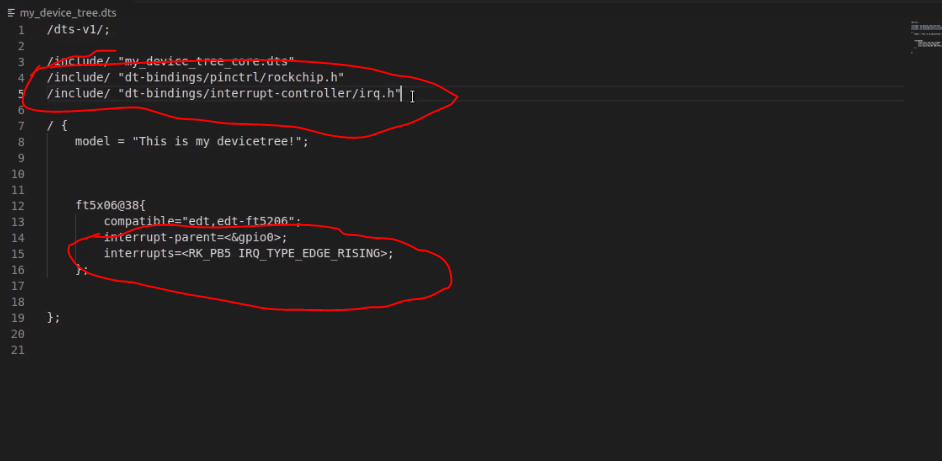Image resolution: width=942 pixels, height=461 pixels.
Task: Click line number 5 in gutter
Action: pos(21,94)
